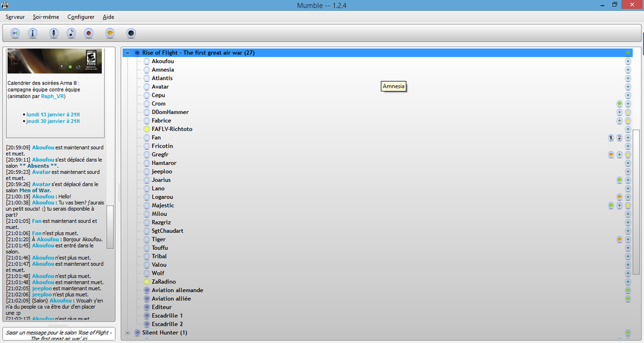Select the Escadrille 2 sub-channel
This screenshot has width=644, height=343.
point(167,324)
